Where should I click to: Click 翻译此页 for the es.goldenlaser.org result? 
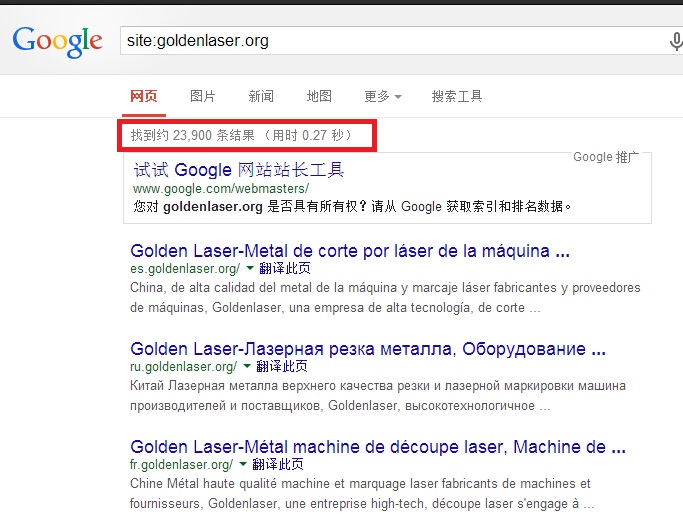click(284, 269)
